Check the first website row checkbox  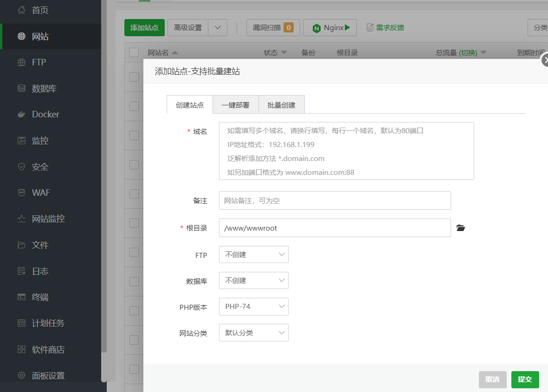134,77
